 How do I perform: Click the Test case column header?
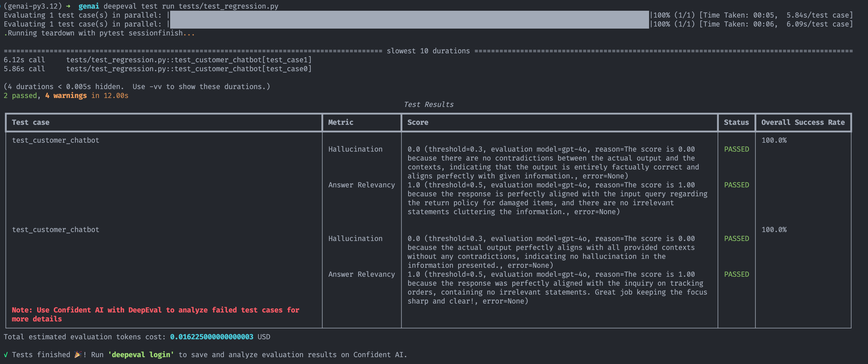(x=31, y=122)
